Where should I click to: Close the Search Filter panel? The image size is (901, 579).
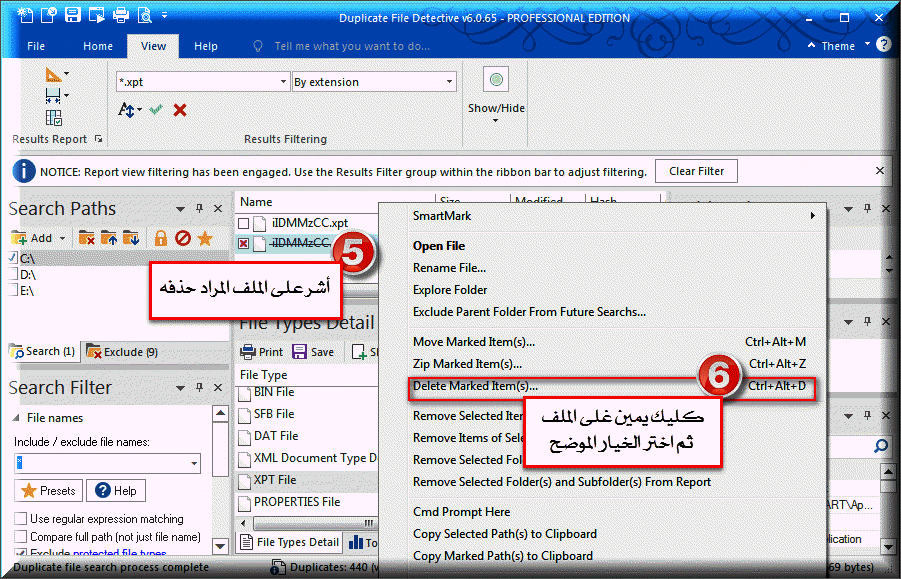point(218,388)
